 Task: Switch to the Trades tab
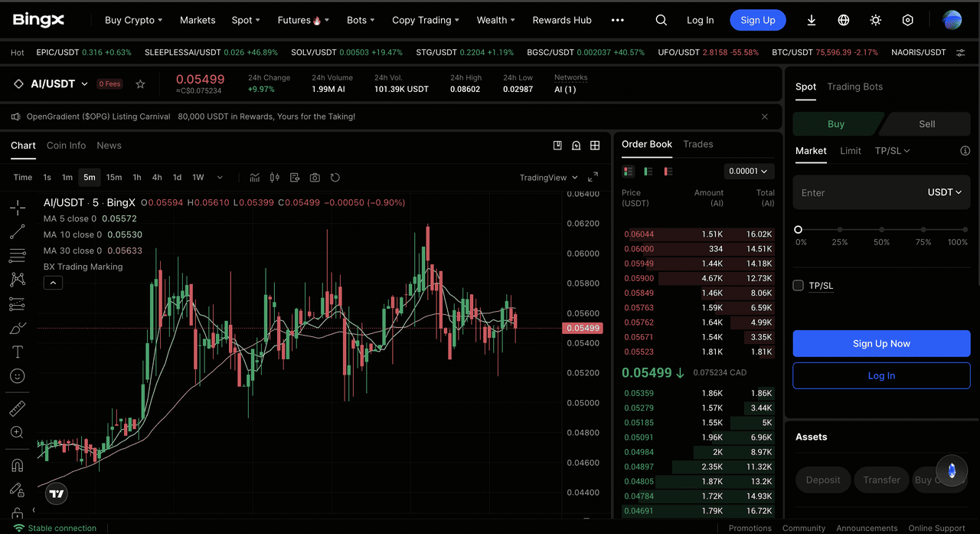point(697,144)
